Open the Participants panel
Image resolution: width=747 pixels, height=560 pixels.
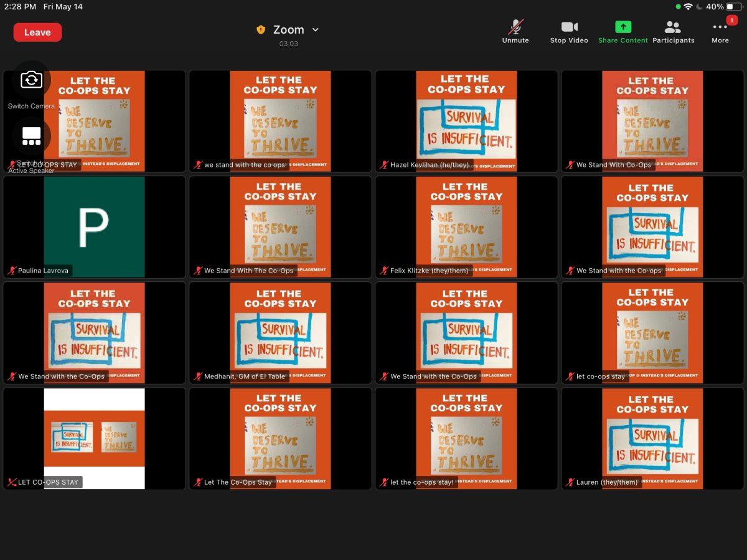tap(673, 31)
